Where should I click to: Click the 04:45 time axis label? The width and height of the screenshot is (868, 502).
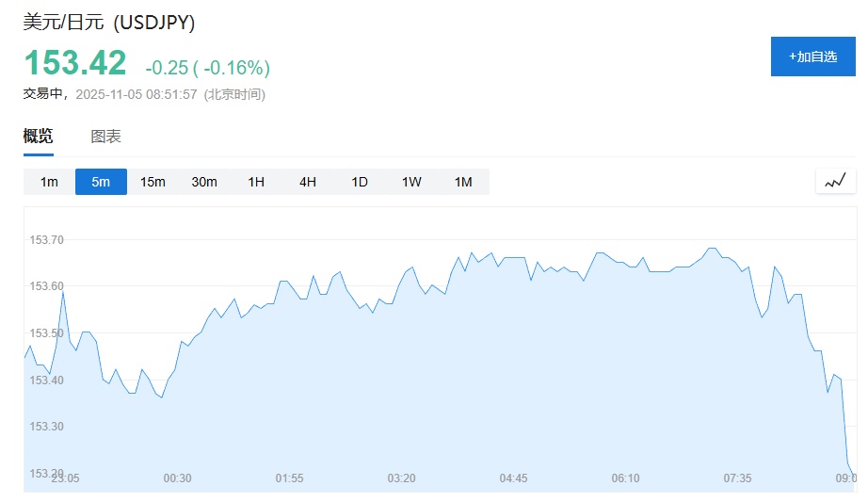click(513, 478)
